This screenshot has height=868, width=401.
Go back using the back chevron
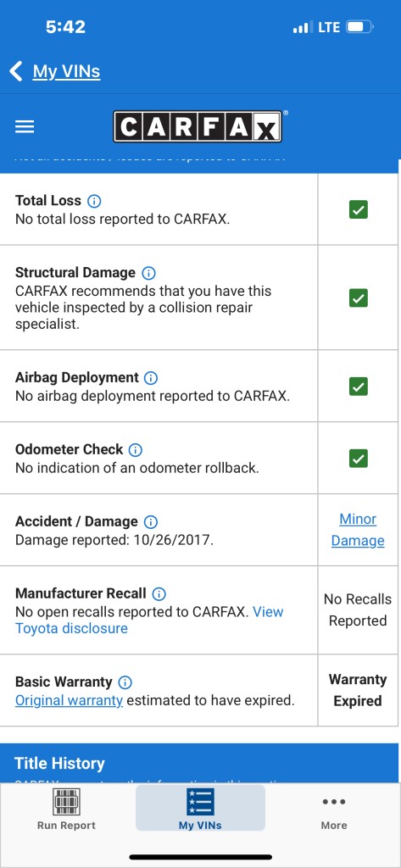tap(15, 71)
